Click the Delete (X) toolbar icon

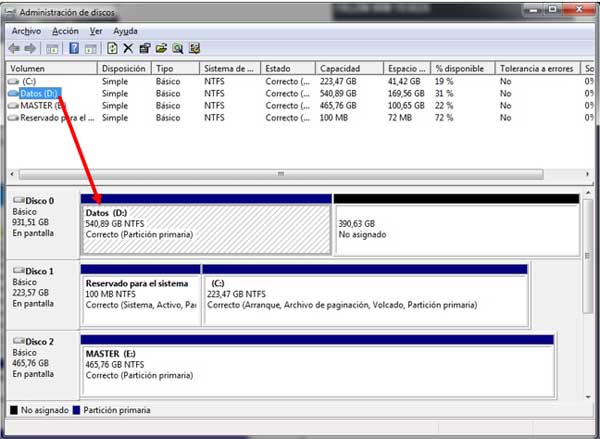128,48
